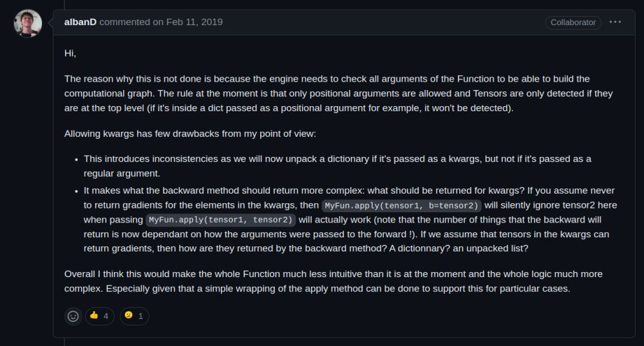
Task: Click the Collaborator badge
Action: [573, 23]
